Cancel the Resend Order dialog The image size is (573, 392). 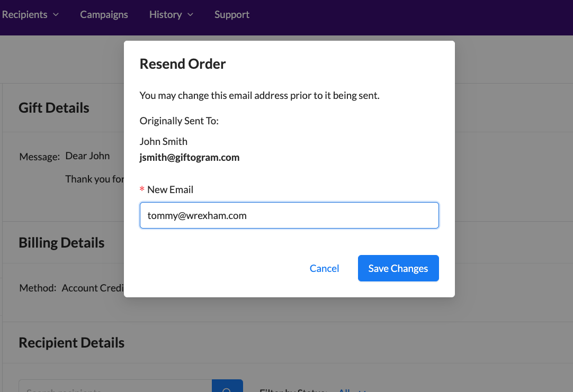pyautogui.click(x=324, y=268)
